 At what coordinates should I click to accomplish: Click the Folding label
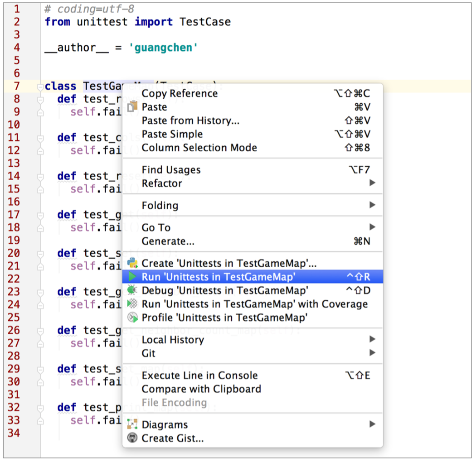tap(160, 206)
